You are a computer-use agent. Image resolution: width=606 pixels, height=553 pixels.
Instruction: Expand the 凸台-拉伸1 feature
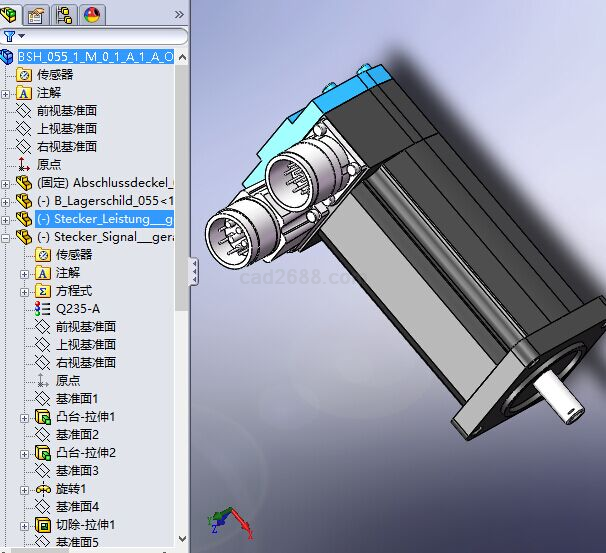click(x=25, y=417)
